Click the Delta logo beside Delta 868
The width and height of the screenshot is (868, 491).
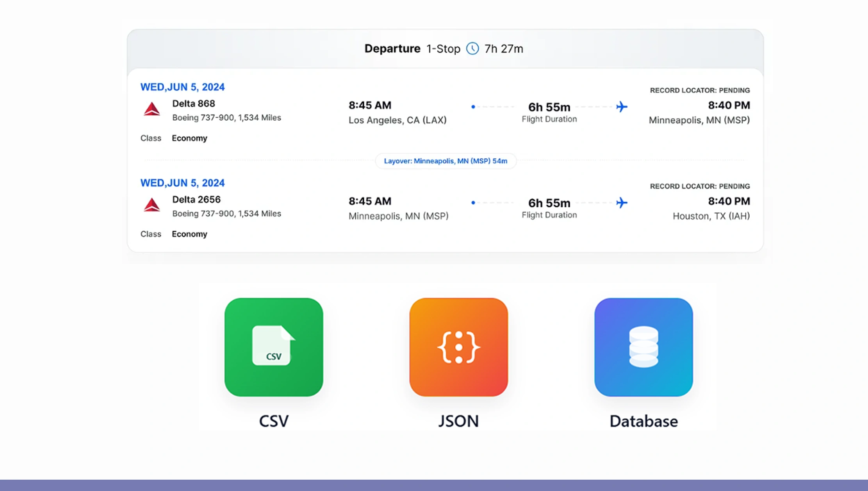coord(151,109)
